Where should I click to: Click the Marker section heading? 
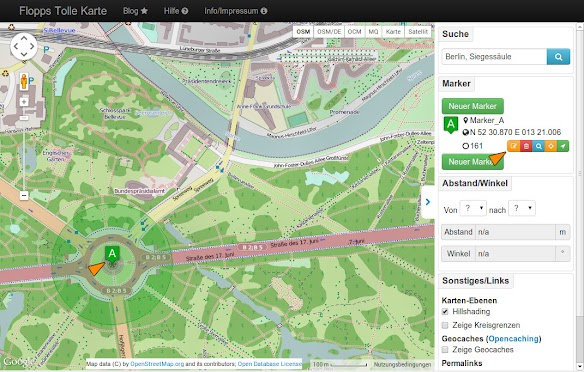(x=456, y=83)
